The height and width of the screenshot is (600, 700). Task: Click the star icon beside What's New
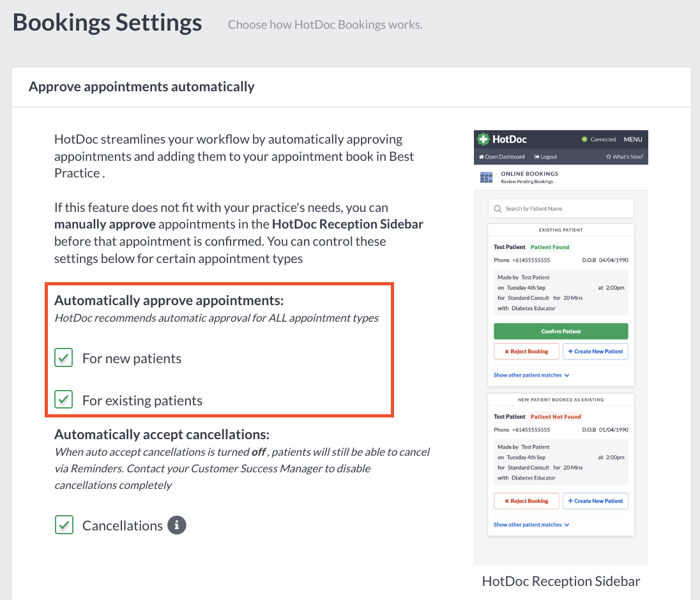[x=609, y=156]
